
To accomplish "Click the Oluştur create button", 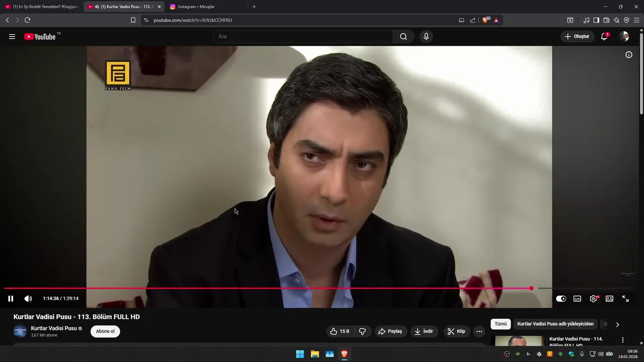I will [577, 37].
